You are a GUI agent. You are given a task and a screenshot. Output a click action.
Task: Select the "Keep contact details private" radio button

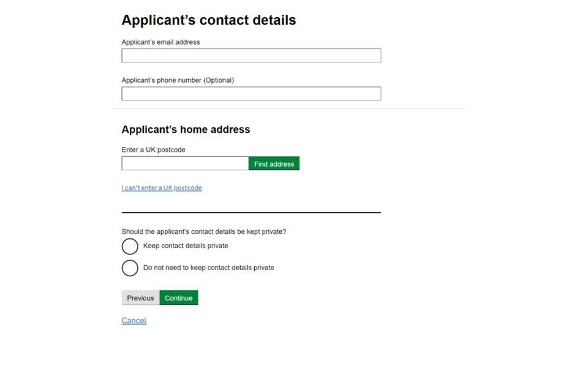(130, 246)
